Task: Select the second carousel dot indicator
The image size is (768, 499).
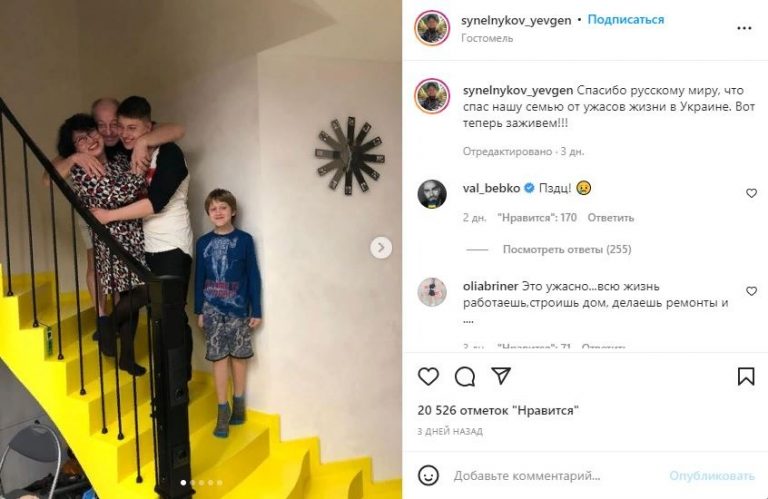Action: pyautogui.click(x=192, y=483)
